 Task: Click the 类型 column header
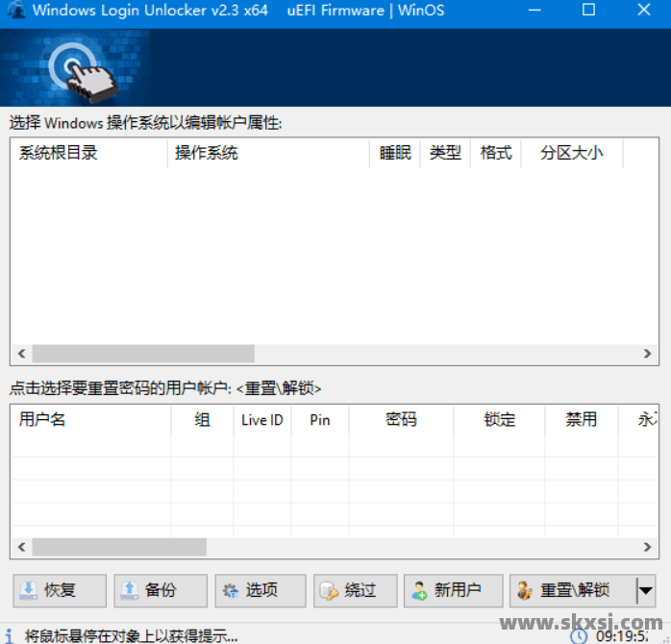click(445, 153)
